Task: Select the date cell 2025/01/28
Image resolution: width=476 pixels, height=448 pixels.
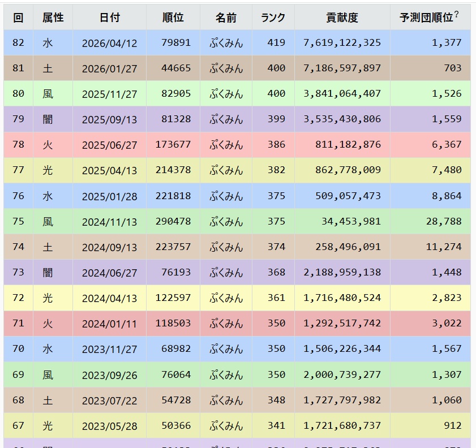Action: (109, 196)
